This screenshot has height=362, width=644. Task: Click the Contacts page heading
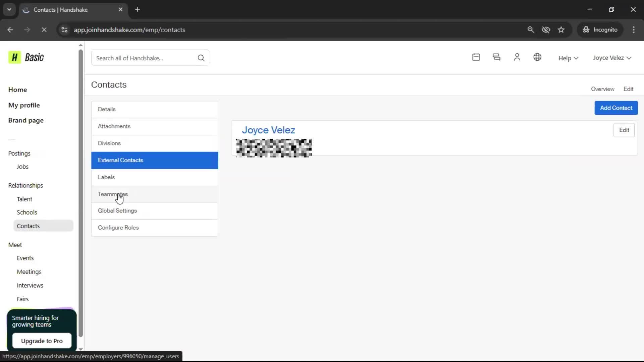coord(109,85)
